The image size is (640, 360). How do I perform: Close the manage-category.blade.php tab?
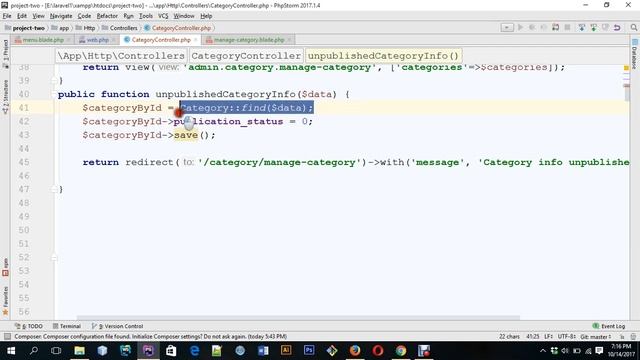click(289, 40)
